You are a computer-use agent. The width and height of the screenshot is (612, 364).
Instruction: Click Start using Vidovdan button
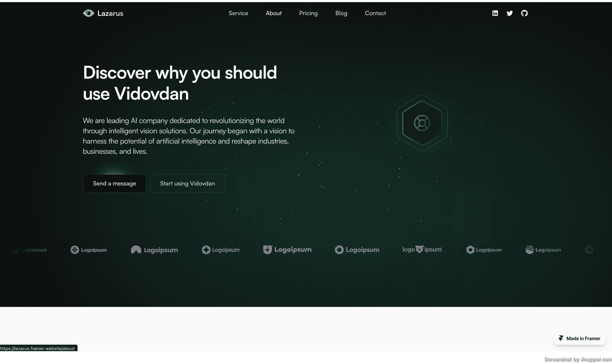pos(187,183)
